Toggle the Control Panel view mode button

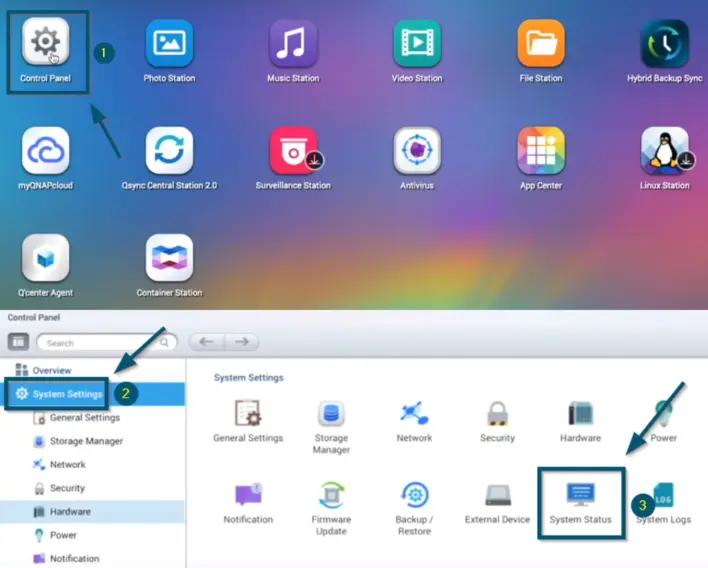19,342
